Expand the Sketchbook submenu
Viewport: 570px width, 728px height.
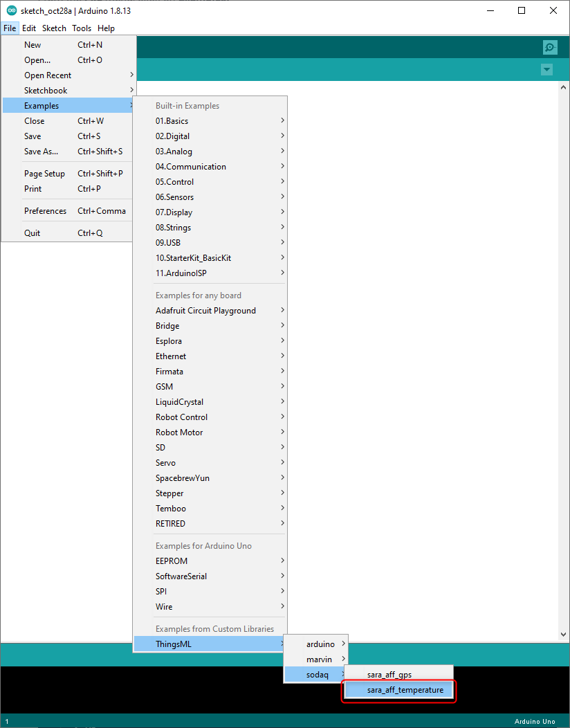68,91
